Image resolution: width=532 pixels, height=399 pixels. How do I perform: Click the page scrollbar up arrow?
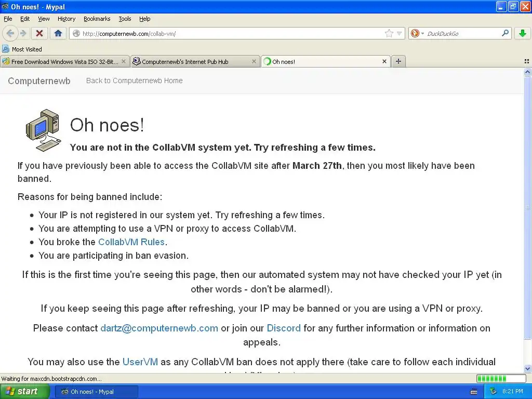[527, 72]
